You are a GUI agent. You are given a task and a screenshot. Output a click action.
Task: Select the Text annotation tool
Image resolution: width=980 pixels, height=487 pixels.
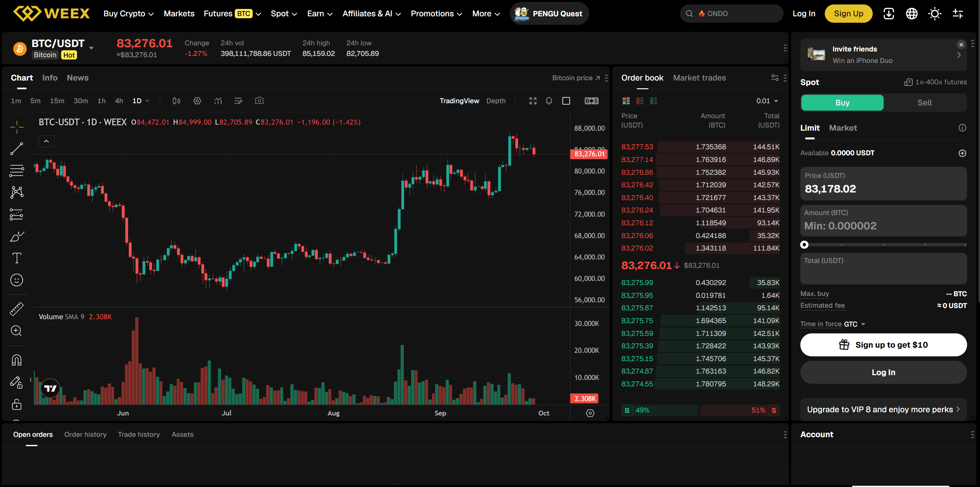pyautogui.click(x=17, y=258)
